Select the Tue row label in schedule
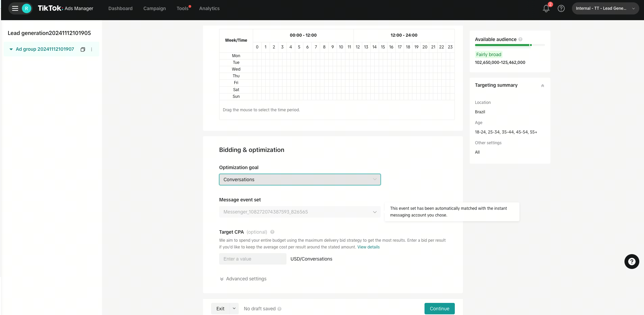Viewport: 644px width, 315px height. 236,63
